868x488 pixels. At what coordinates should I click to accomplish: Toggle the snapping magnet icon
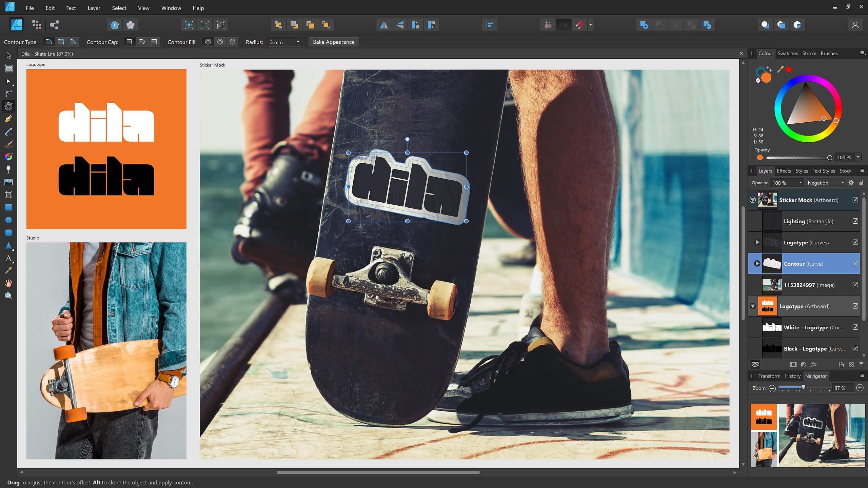click(579, 24)
